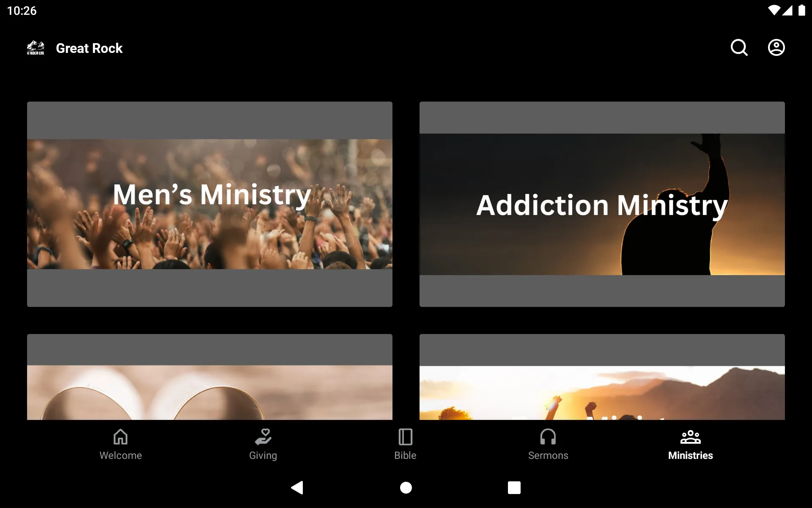The width and height of the screenshot is (812, 508).
Task: Click the Men's Ministry label
Action: [210, 193]
